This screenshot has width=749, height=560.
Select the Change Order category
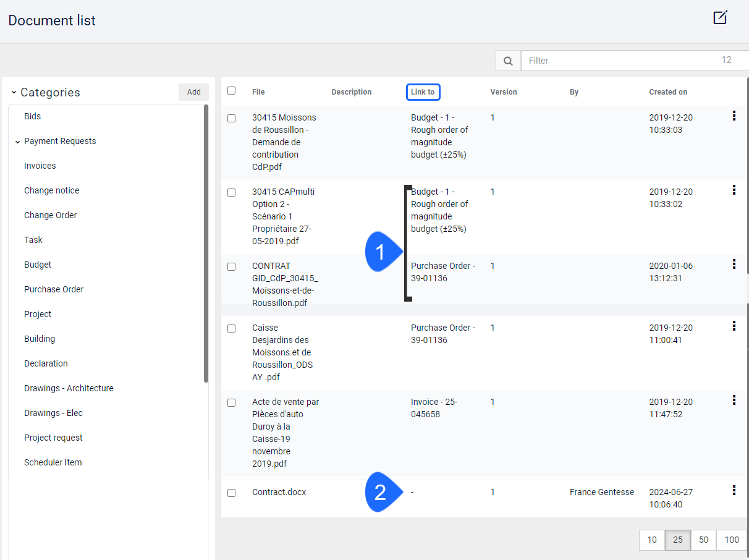click(x=50, y=215)
